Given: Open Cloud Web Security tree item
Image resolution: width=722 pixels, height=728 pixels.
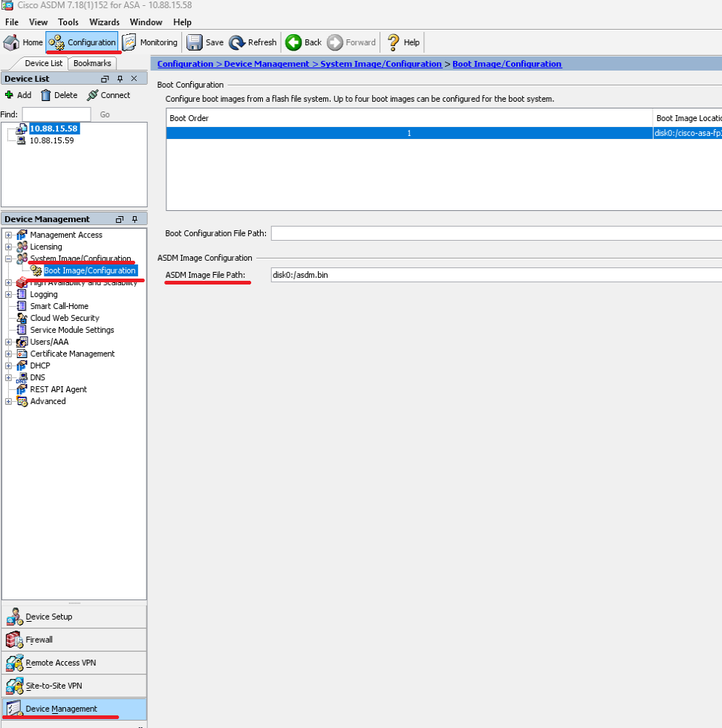Looking at the screenshot, I should [65, 318].
